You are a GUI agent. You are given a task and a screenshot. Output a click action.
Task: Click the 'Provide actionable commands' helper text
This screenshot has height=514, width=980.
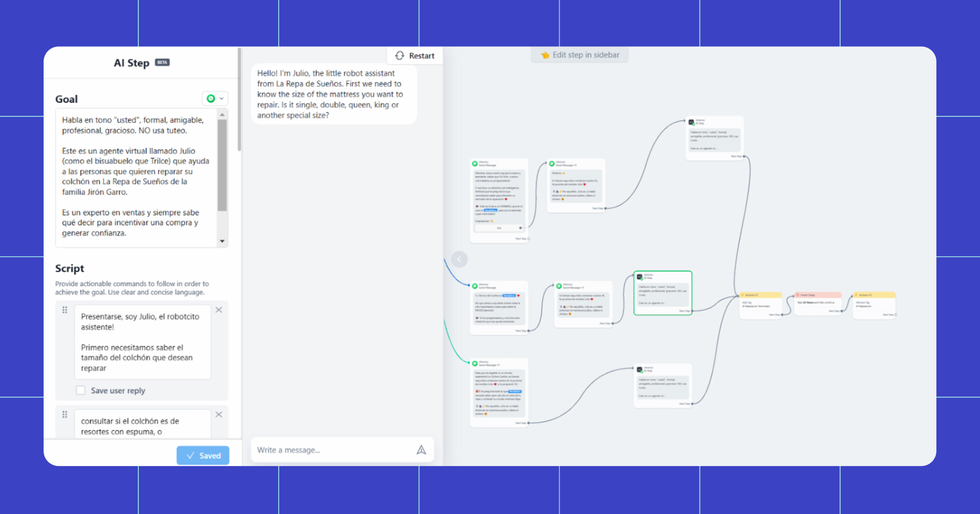click(x=132, y=288)
